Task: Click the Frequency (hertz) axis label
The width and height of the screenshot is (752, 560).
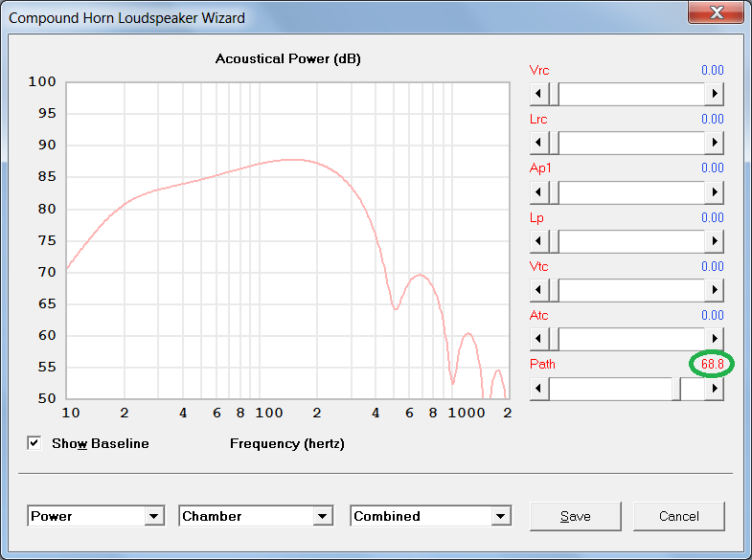Action: tap(287, 443)
